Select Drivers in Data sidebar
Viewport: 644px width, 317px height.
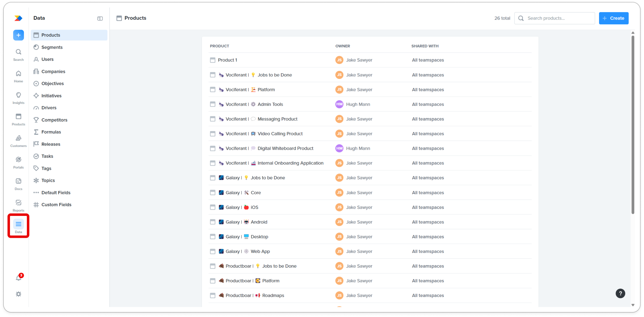(x=69, y=108)
